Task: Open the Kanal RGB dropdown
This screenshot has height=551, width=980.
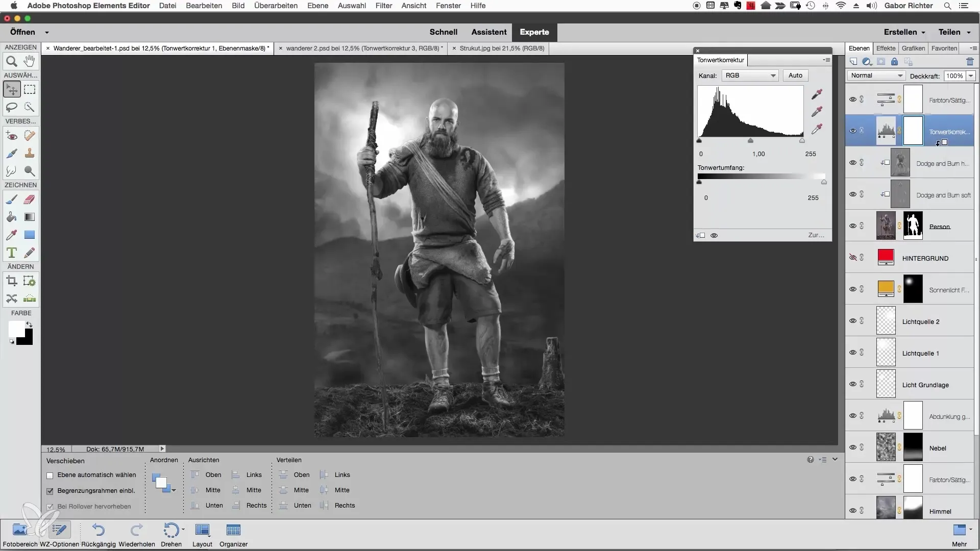Action: click(750, 76)
